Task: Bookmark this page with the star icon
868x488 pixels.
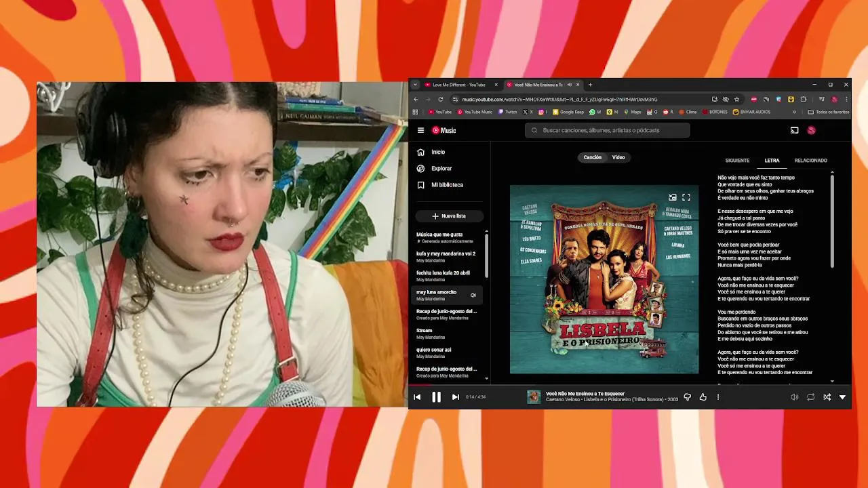Action: [736, 99]
